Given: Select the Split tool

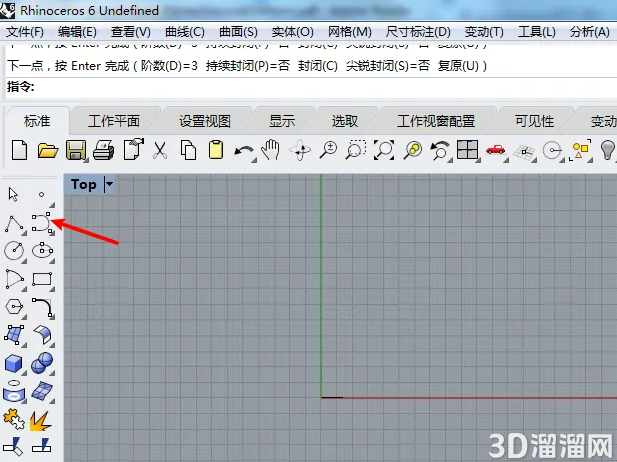Looking at the screenshot, I should point(41,446).
